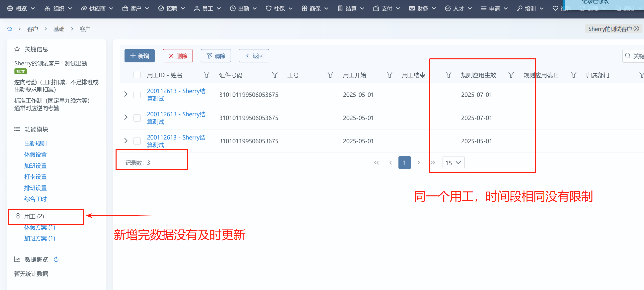Click the home icon in breadcrumb
644x290 pixels.
(x=9, y=29)
